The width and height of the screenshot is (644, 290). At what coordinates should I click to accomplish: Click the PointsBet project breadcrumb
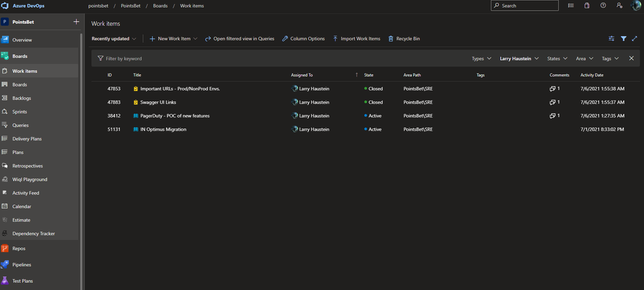coord(130,6)
